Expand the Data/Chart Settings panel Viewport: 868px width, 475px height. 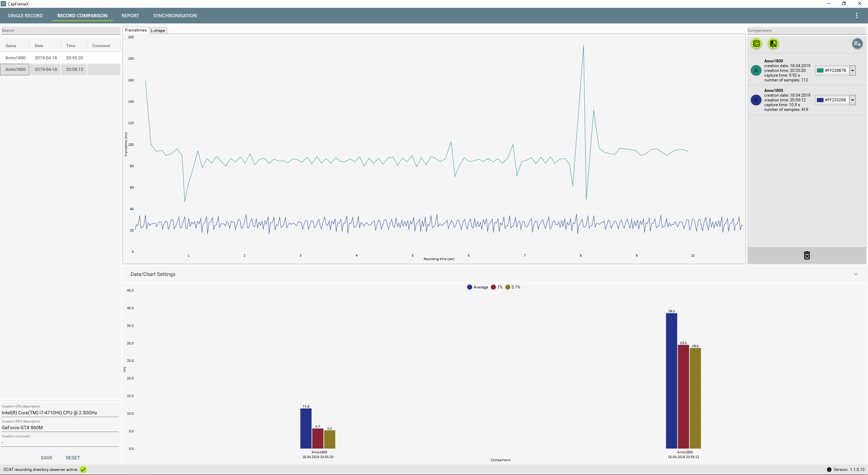855,274
